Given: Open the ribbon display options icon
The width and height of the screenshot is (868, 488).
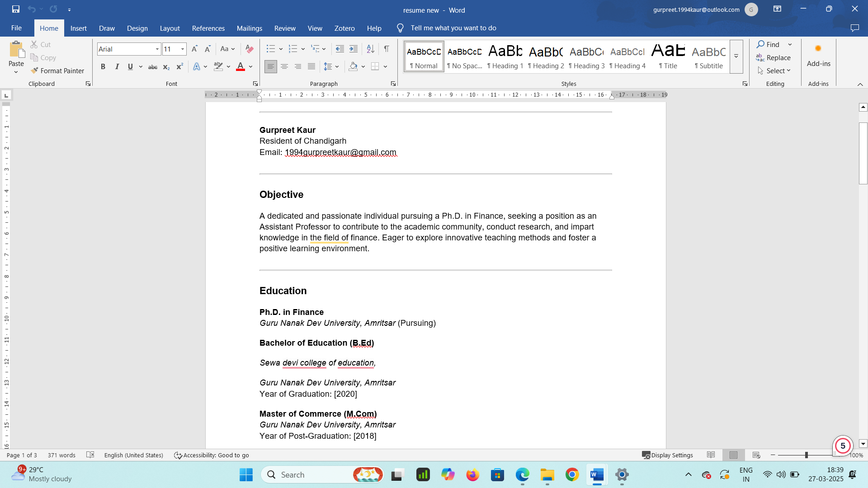Looking at the screenshot, I should pos(777,9).
